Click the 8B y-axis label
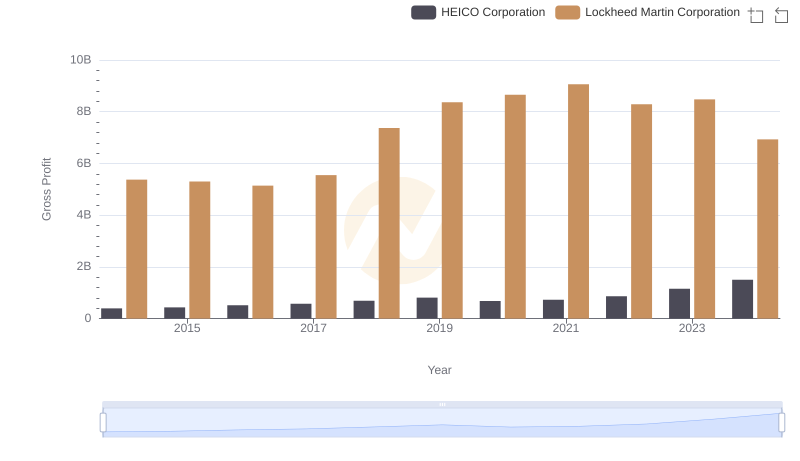800x461 pixels. [x=84, y=111]
